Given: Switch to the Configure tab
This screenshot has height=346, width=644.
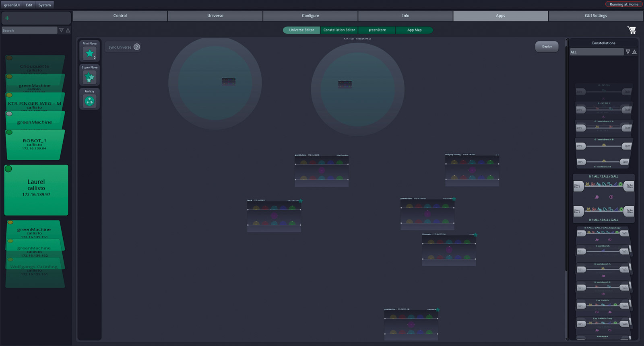Looking at the screenshot, I should (x=310, y=16).
